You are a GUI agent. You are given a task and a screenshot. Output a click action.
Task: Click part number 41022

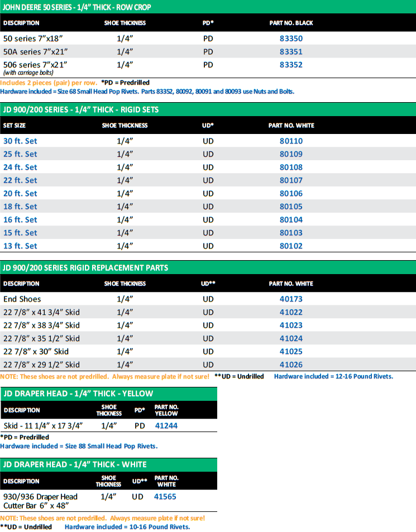pos(291,312)
